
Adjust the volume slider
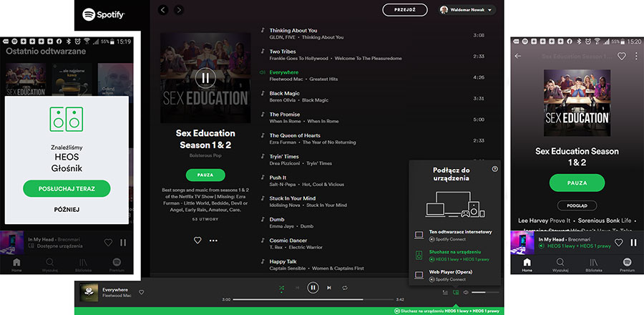click(x=485, y=292)
